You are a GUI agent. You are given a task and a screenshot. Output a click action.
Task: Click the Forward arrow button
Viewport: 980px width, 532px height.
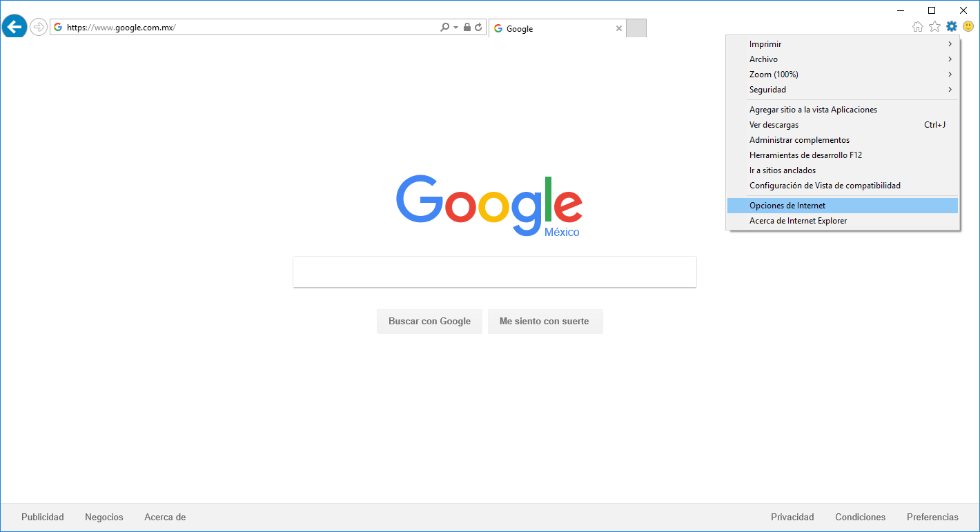click(39, 27)
